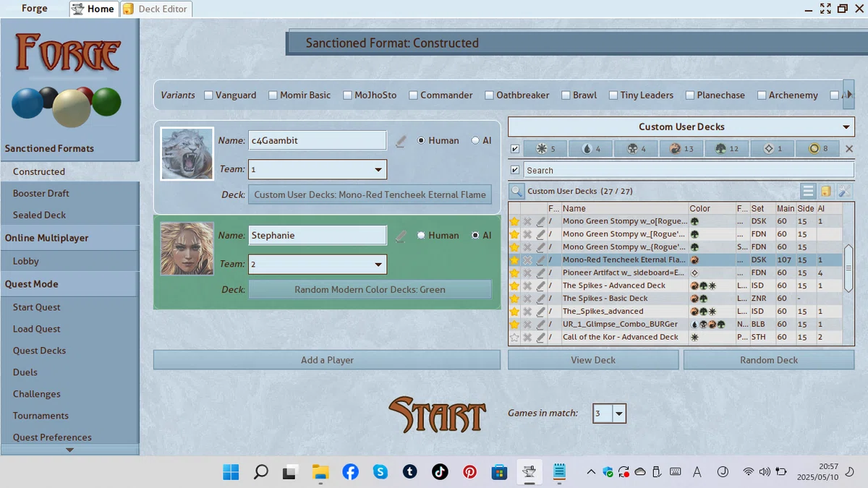Collapse the Online Multiplayer section
868x488 pixels.
click(69, 238)
